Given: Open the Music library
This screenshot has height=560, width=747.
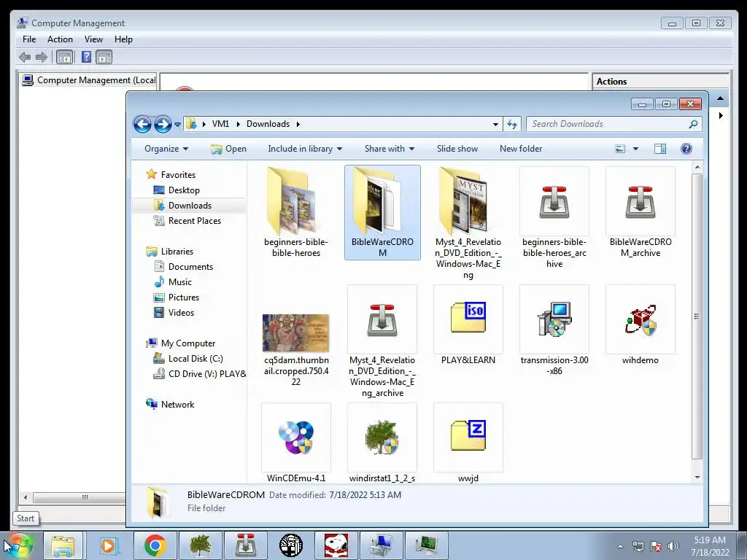Looking at the screenshot, I should (179, 282).
